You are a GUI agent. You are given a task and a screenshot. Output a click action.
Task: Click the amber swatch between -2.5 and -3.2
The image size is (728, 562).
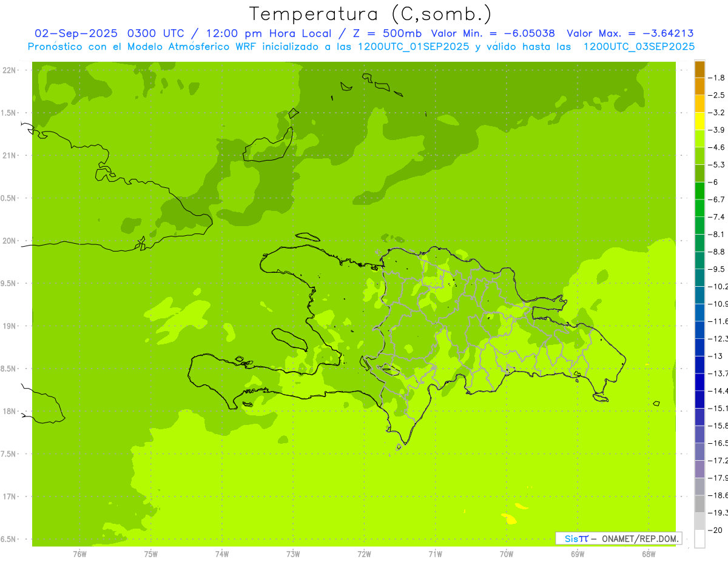click(x=699, y=104)
